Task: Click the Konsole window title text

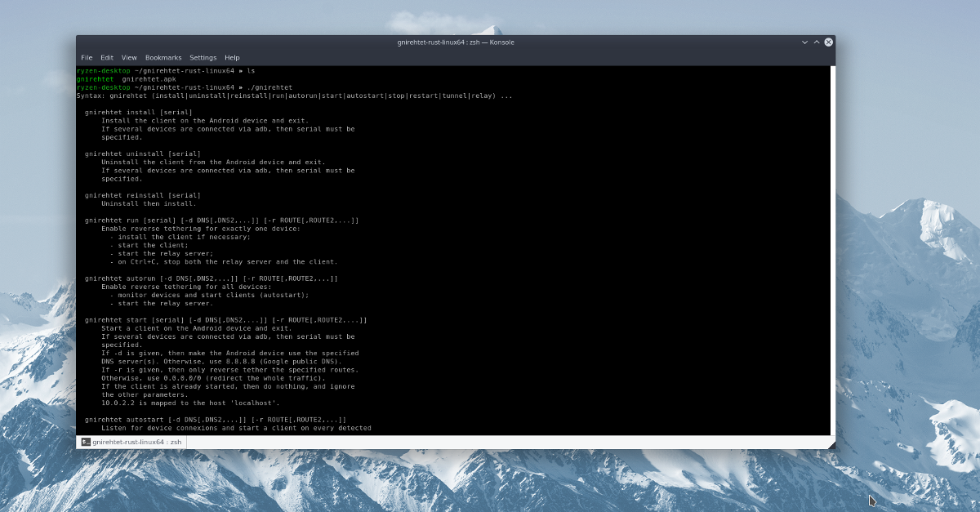Action: (x=455, y=42)
